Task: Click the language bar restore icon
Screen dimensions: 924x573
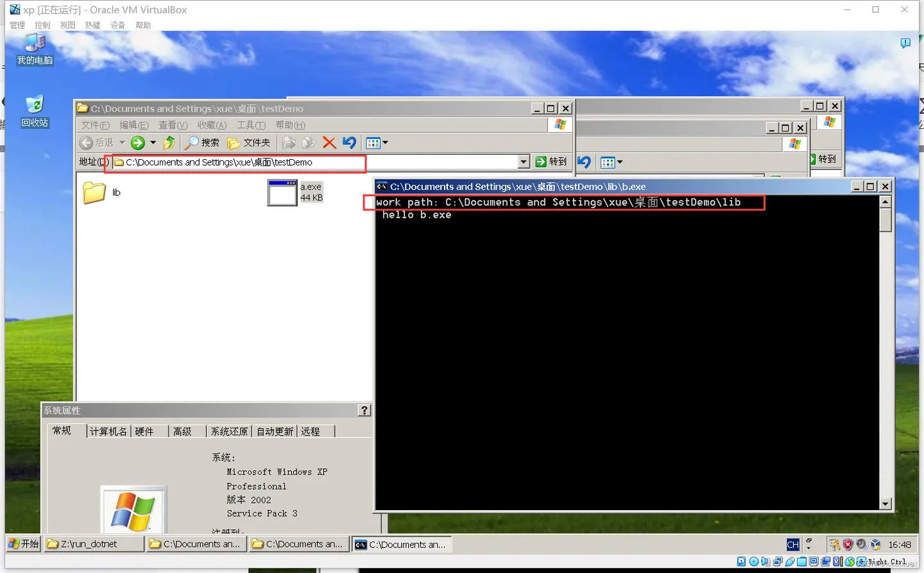Action: coord(809,540)
